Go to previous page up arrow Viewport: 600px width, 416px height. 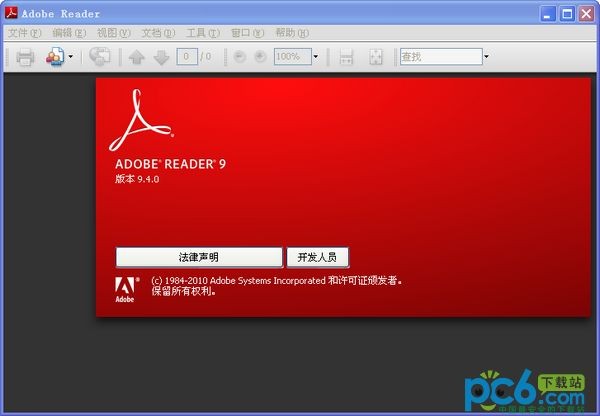[x=137, y=57]
